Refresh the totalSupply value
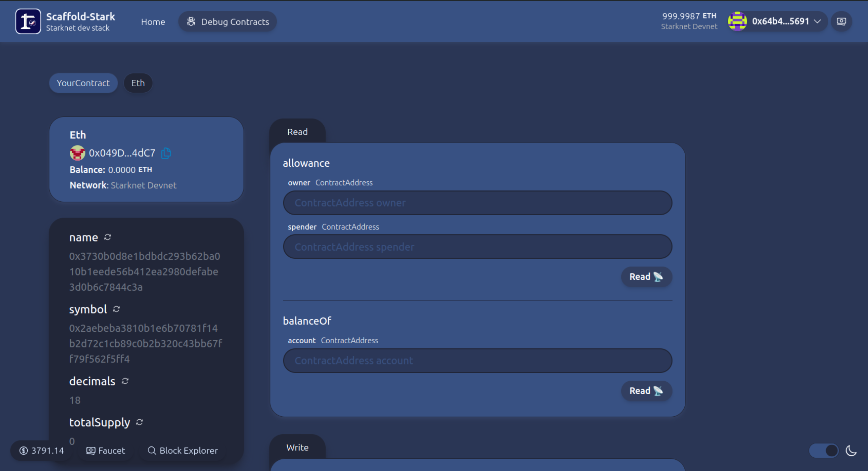The height and width of the screenshot is (471, 868). [140, 422]
